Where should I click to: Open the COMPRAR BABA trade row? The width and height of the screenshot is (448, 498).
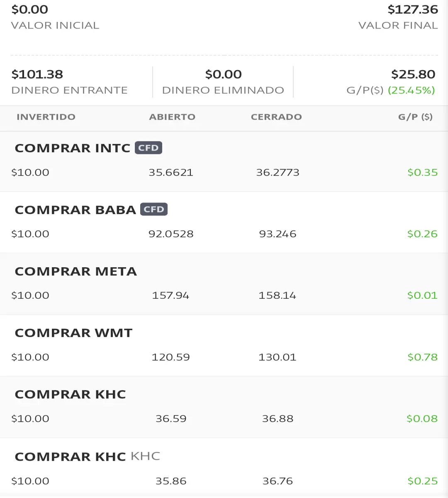coord(224,222)
